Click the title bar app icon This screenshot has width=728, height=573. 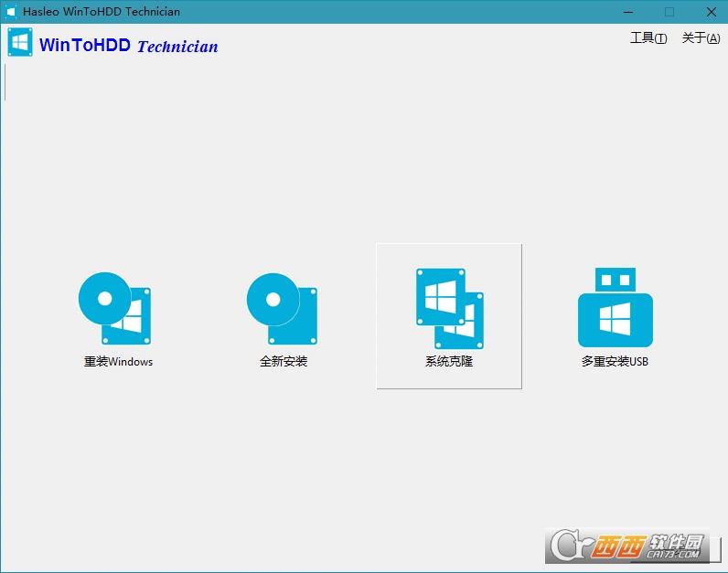[x=10, y=12]
